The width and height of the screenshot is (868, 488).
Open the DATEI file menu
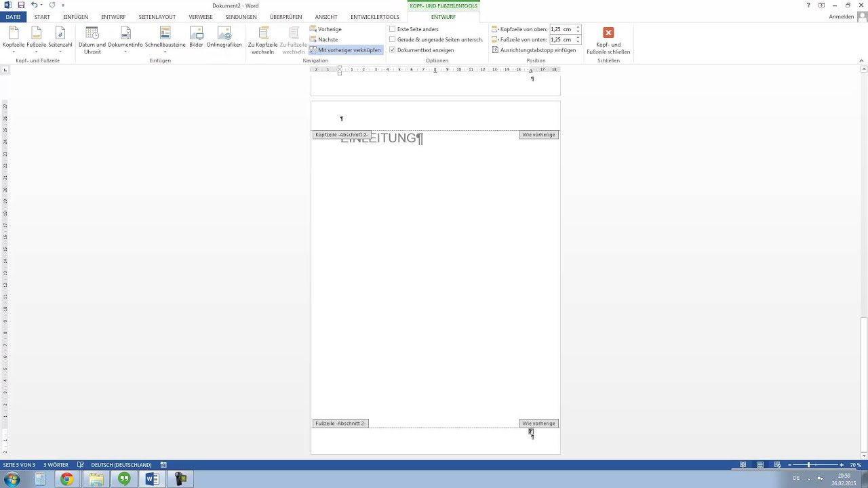pos(13,17)
